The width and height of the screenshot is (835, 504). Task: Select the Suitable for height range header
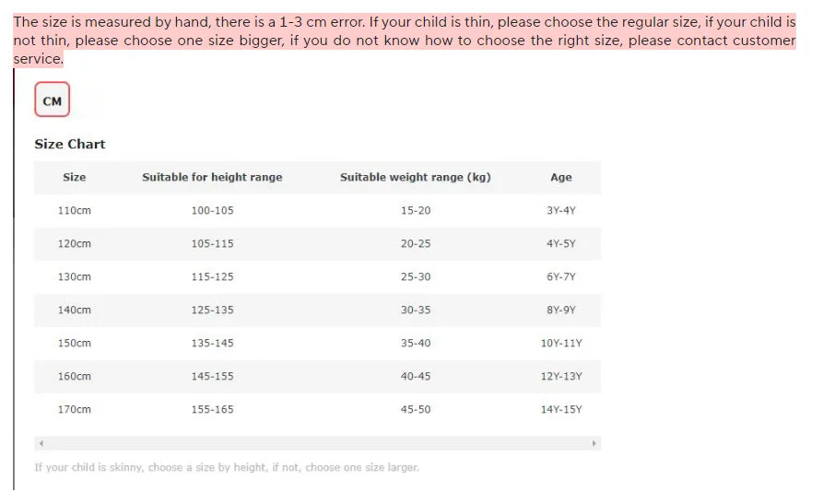[x=212, y=177]
